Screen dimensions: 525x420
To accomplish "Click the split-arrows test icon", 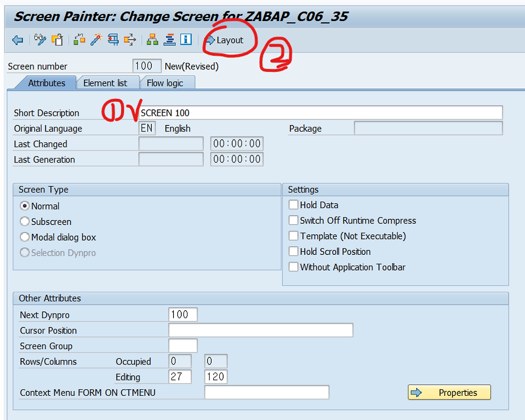I will tap(130, 39).
